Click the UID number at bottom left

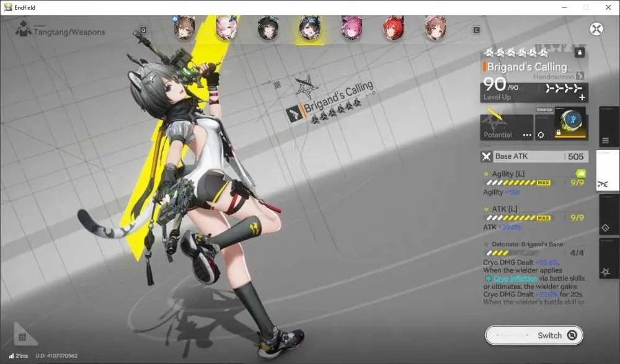[56, 356]
